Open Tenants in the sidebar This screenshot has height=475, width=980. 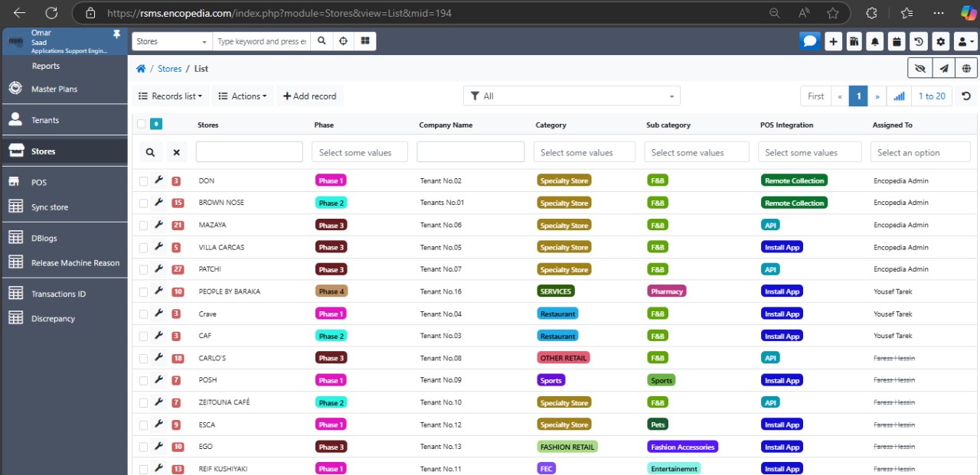point(45,120)
